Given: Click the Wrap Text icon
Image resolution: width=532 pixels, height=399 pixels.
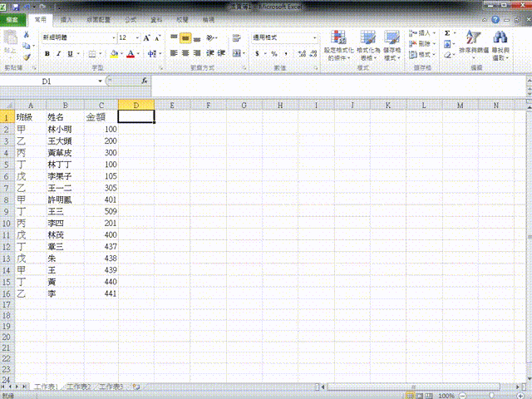Looking at the screenshot, I should pos(236,38).
